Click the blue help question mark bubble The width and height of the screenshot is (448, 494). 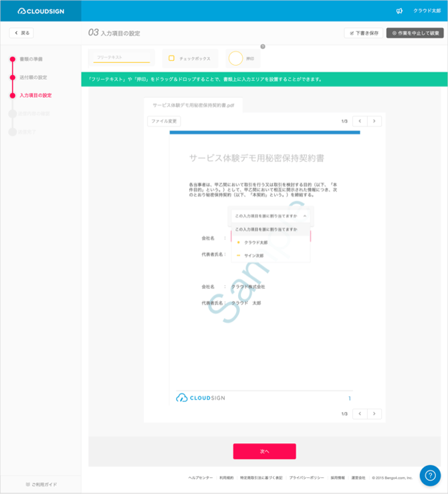click(430, 475)
